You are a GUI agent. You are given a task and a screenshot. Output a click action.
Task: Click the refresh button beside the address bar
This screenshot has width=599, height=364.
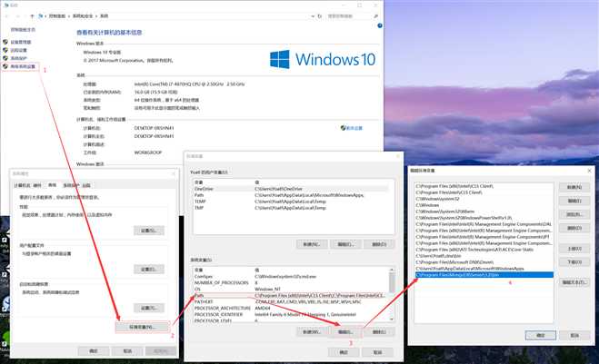tap(320, 16)
